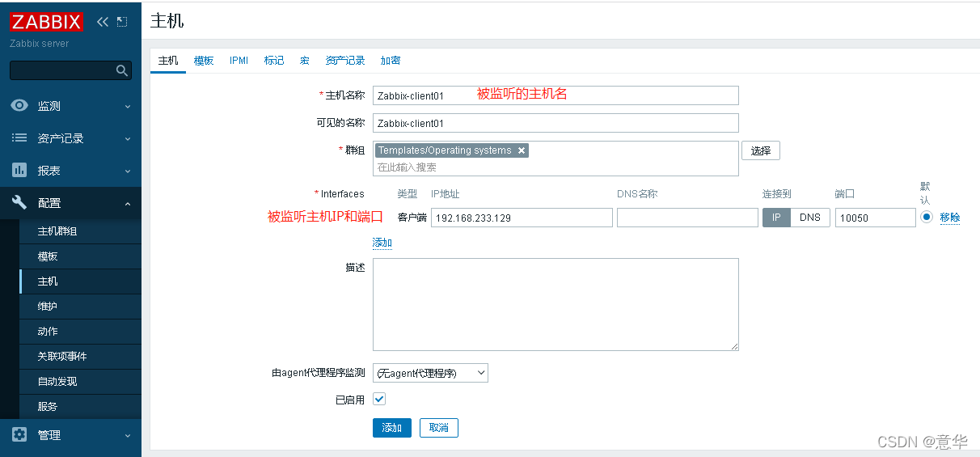Collapse the 配置 menu chevron

point(128,203)
